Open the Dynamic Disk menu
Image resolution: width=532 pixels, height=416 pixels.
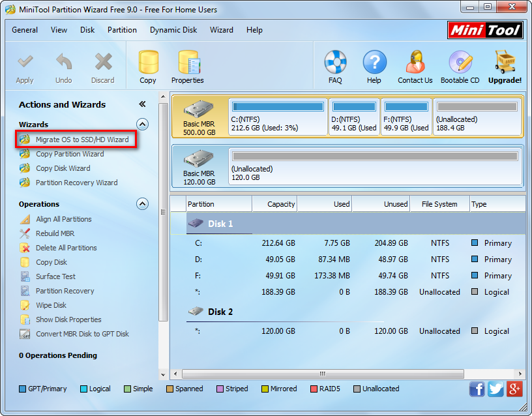(173, 30)
